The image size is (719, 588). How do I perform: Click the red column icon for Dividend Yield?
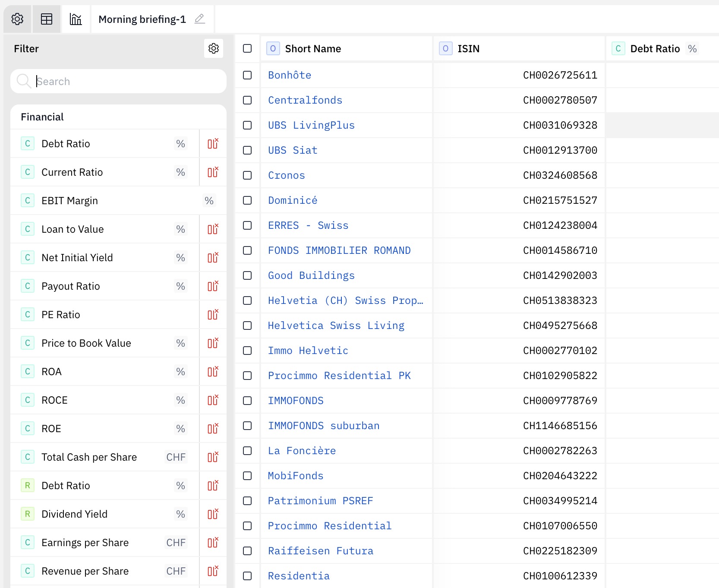tap(213, 514)
